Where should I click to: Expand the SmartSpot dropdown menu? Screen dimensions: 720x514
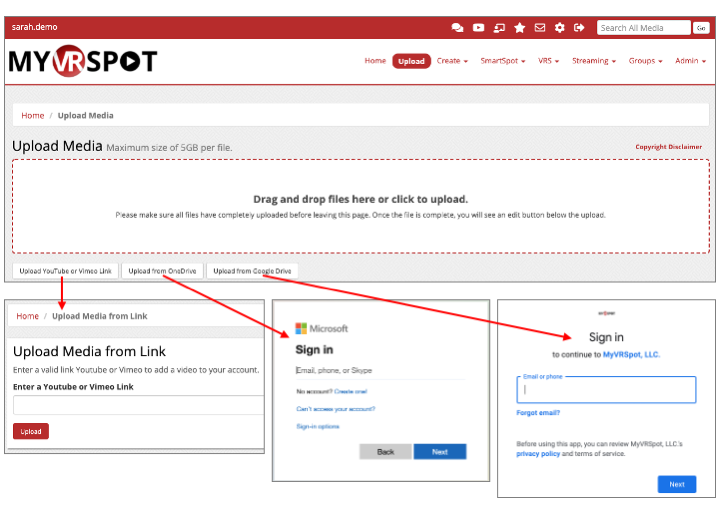click(505, 61)
